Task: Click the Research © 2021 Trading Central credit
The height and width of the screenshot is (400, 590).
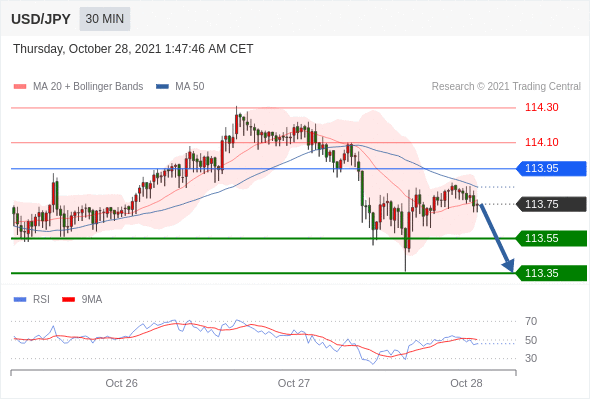Action: point(506,87)
